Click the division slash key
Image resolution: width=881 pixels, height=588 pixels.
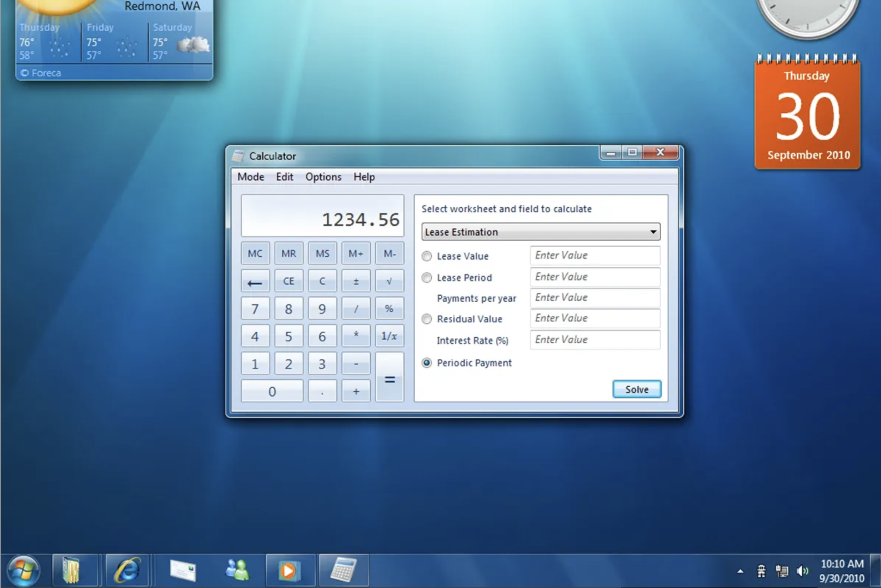356,309
